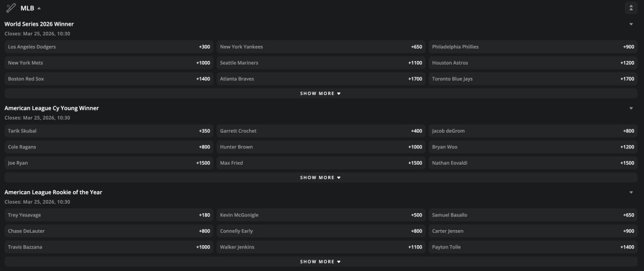The width and height of the screenshot is (644, 271).
Task: Click the American League Cy Young Winner heading
Action: coord(52,108)
